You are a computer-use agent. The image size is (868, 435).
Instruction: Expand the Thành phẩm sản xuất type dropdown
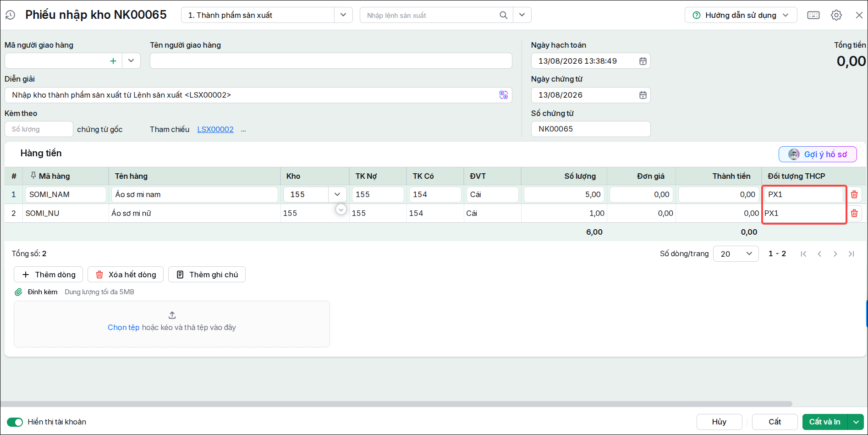tap(343, 15)
